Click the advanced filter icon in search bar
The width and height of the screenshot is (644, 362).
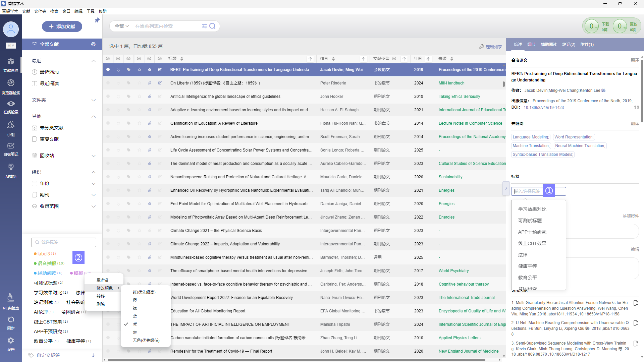[x=204, y=26]
